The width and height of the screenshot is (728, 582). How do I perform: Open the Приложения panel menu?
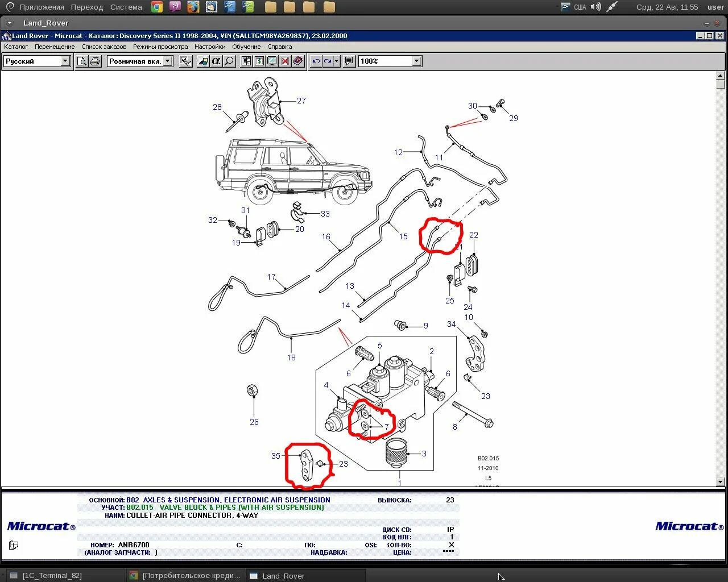click(x=42, y=7)
